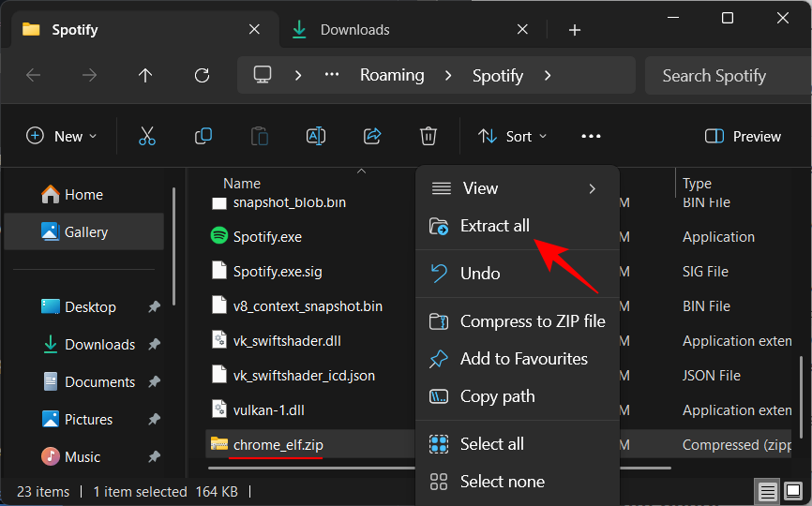Switch to details view layout icon

[x=768, y=492]
